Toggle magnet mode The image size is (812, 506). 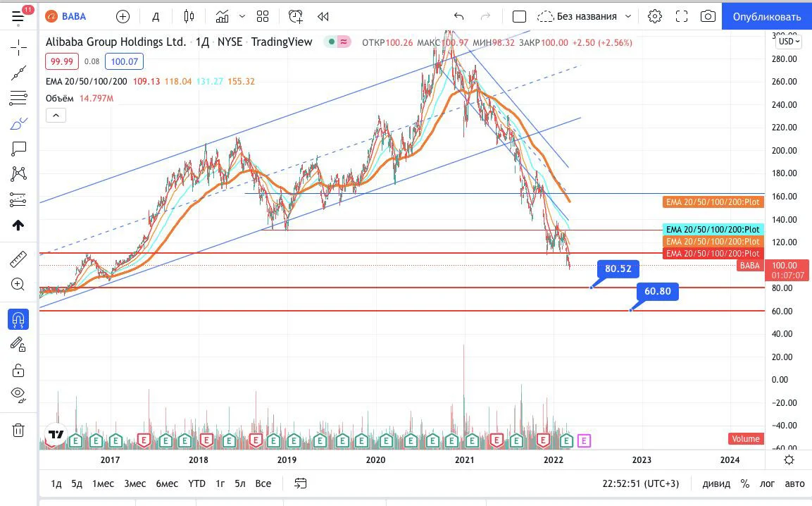[x=18, y=319]
